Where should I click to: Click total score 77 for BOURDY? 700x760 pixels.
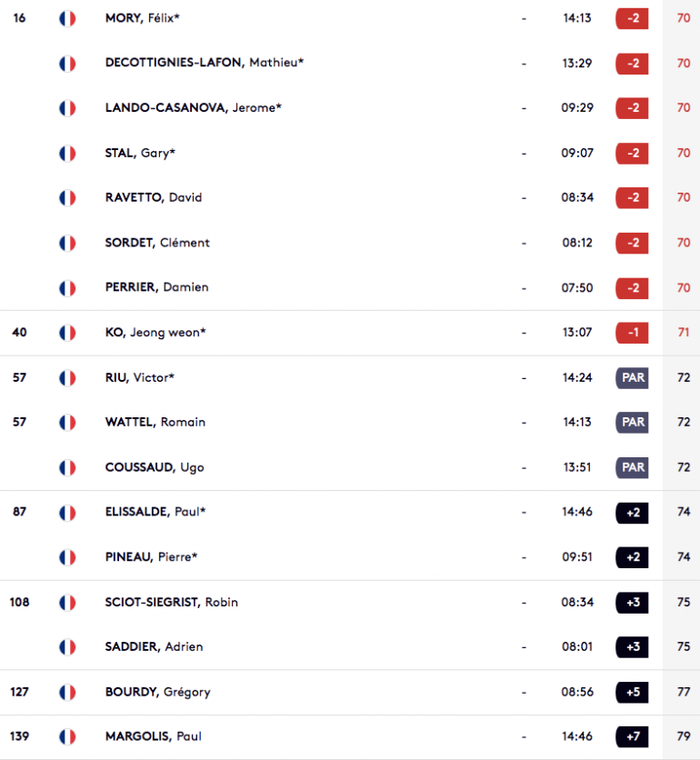tap(684, 692)
